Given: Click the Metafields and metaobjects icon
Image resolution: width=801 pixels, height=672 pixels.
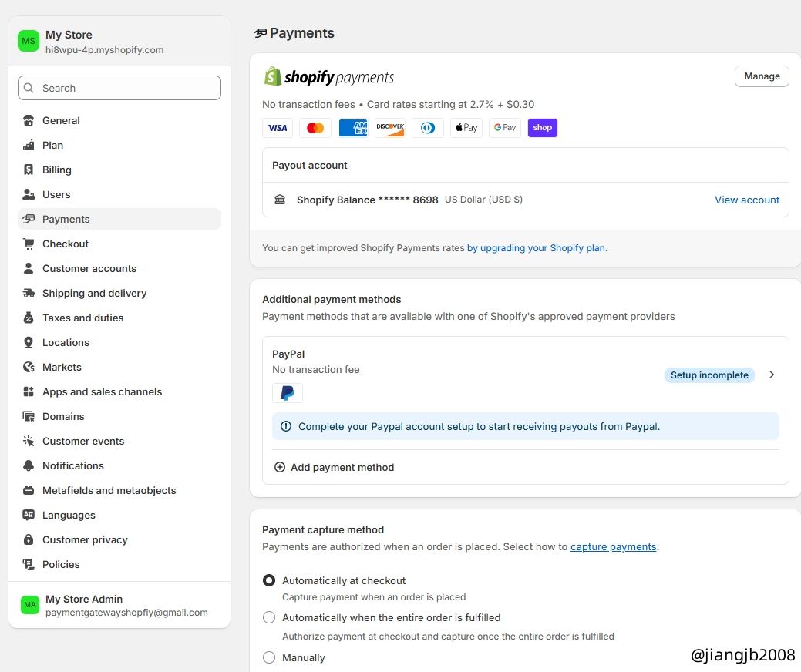Looking at the screenshot, I should click(x=29, y=490).
